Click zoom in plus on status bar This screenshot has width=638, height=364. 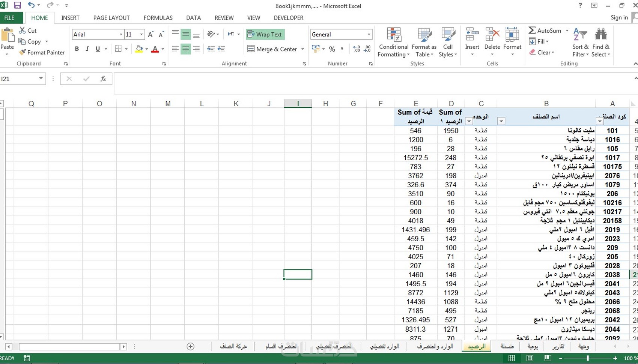615,358
